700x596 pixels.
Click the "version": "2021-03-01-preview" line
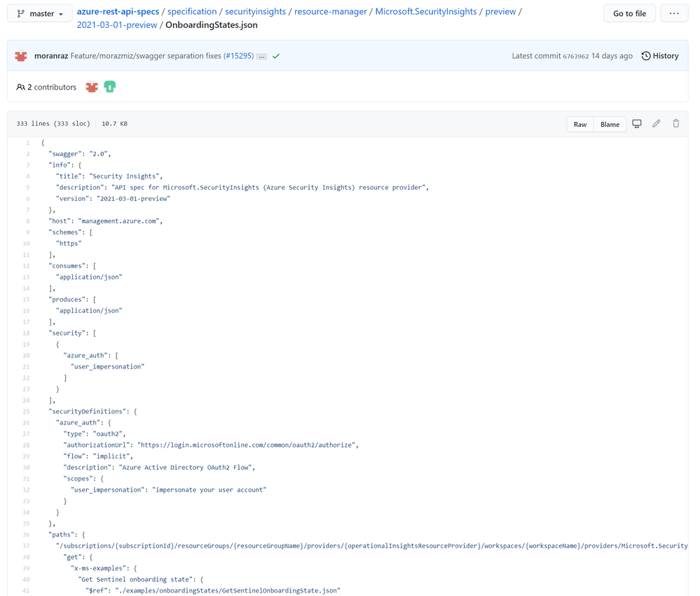pyautogui.click(x=113, y=199)
